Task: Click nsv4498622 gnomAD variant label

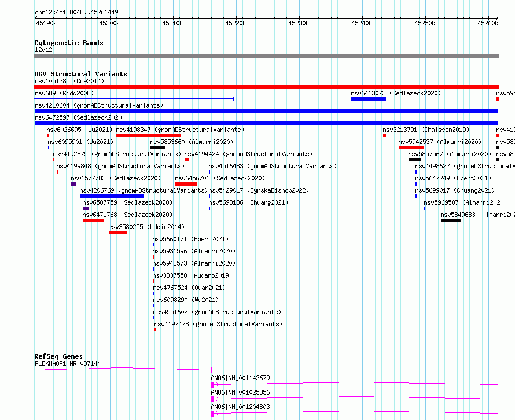Action: [x=465, y=166]
